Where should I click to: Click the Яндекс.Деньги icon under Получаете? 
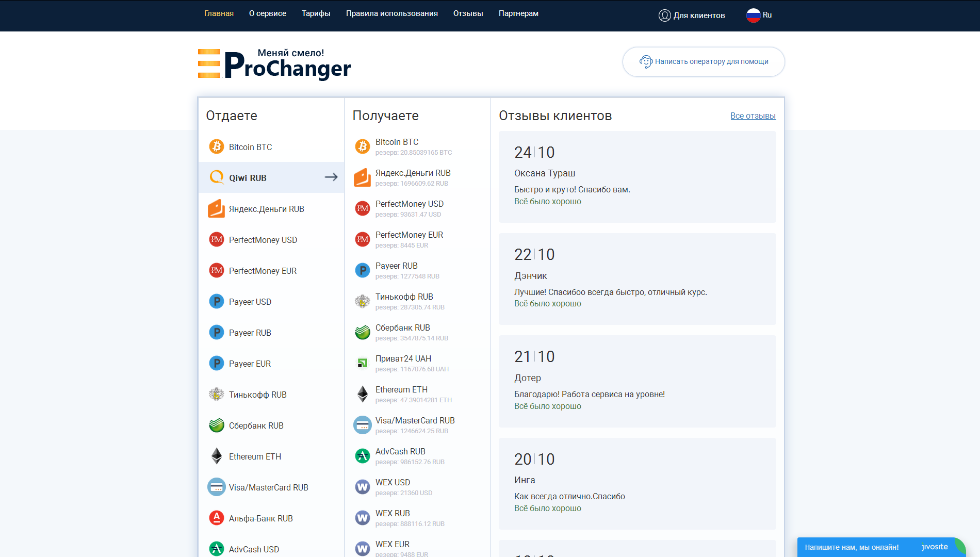click(363, 177)
